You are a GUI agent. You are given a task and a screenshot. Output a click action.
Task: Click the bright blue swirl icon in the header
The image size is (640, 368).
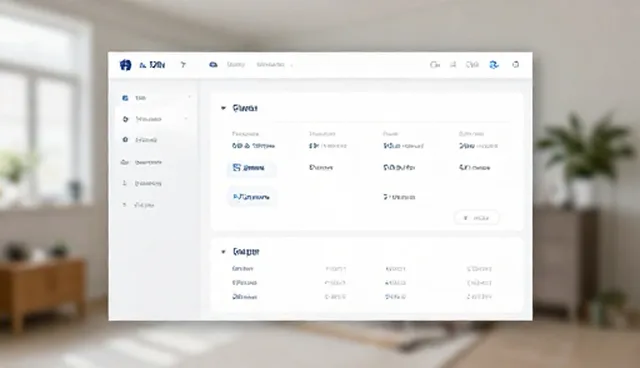pyautogui.click(x=494, y=64)
